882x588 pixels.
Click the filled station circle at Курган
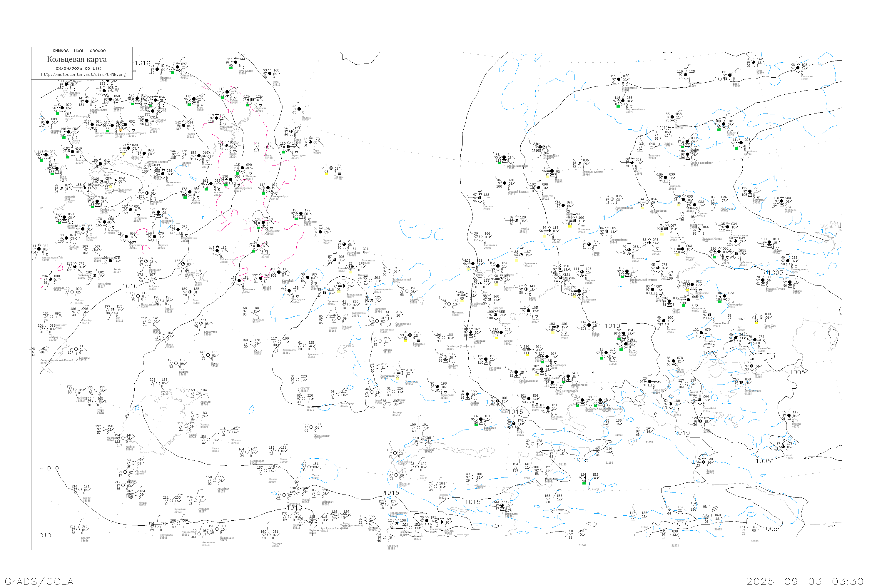(320, 232)
